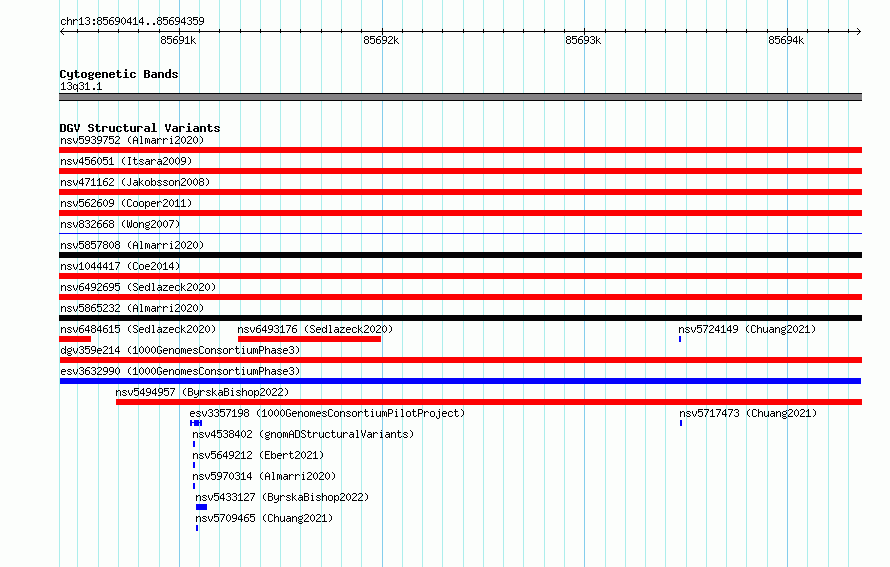Select the 13q31.1 band label
The image size is (890, 567).
click(x=81, y=86)
